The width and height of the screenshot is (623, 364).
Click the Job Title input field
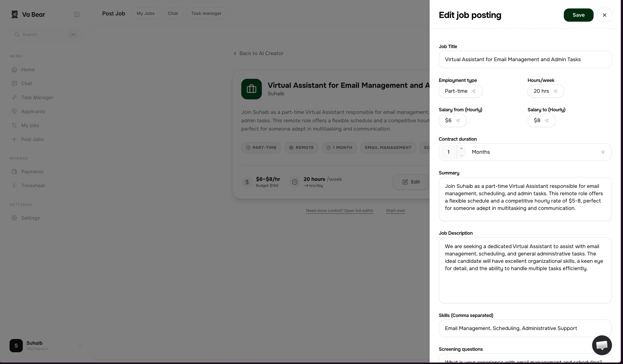[525, 60]
